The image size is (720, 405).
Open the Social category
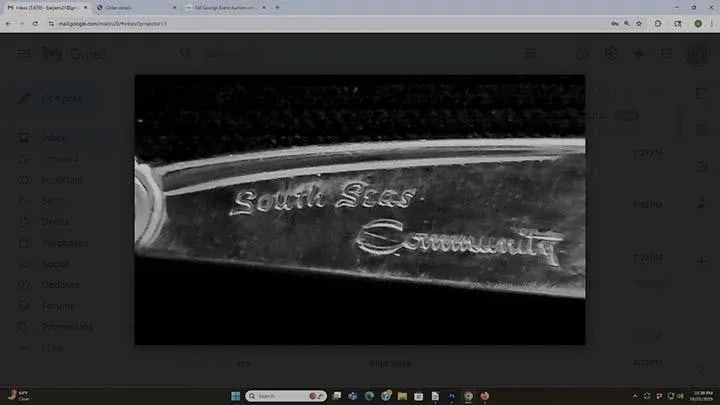[56, 264]
